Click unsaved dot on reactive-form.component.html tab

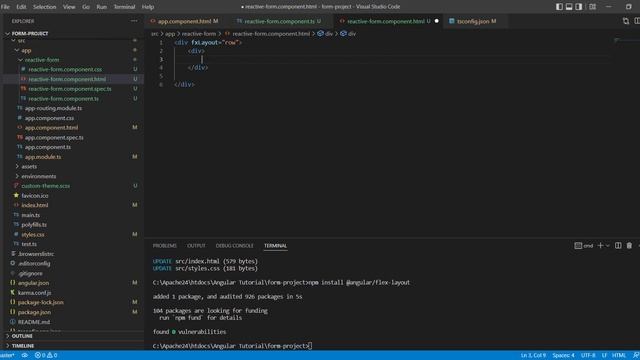click(436, 21)
